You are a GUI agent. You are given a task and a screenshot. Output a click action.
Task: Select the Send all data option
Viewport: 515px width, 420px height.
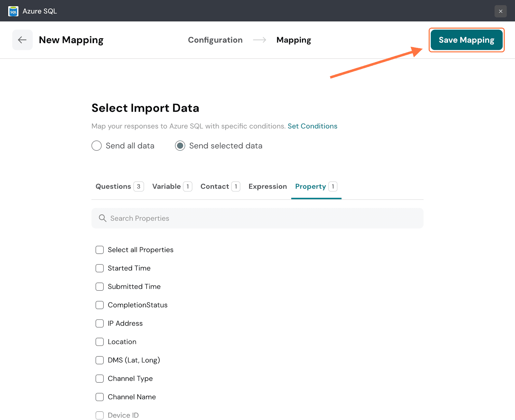pyautogui.click(x=97, y=146)
